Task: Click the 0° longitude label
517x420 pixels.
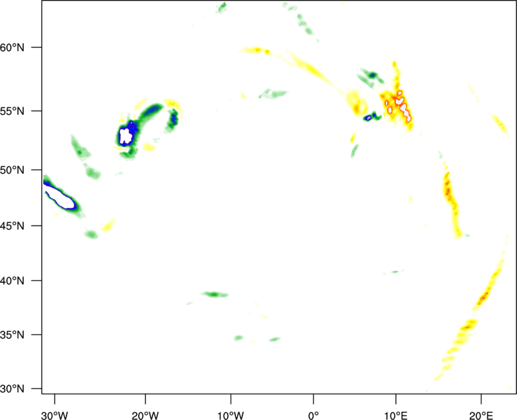Action: click(x=313, y=415)
